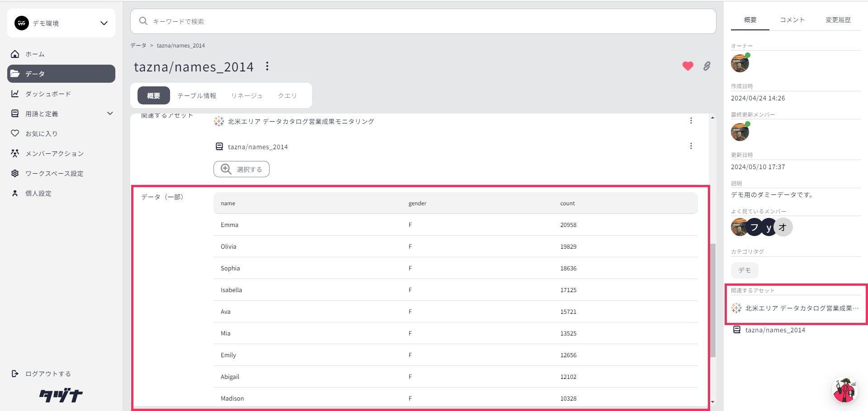Click the y member avatar
The width and height of the screenshot is (868, 411).
(769, 227)
